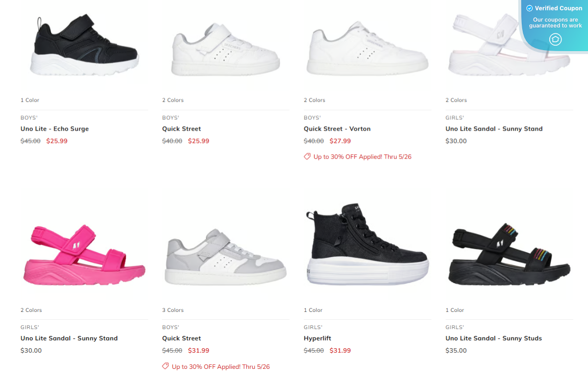Click the Up to 30% OFF Applied promo under Vorton

[x=362, y=157]
